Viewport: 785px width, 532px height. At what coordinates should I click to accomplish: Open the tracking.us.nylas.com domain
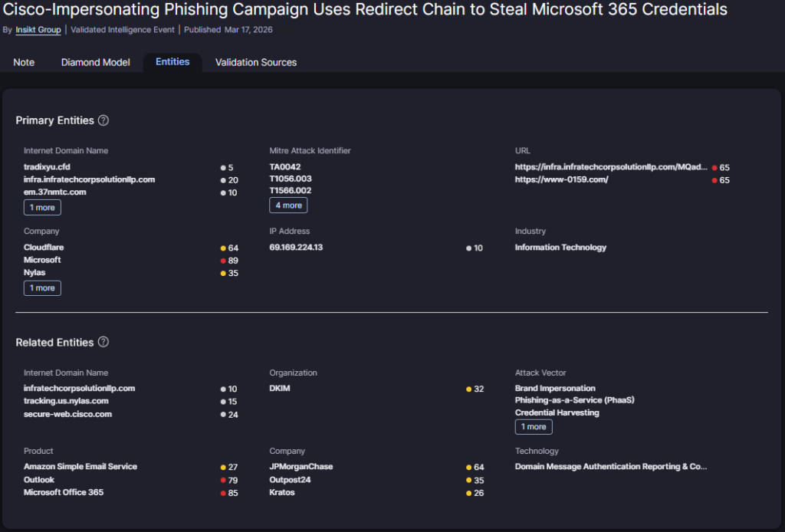(x=66, y=400)
